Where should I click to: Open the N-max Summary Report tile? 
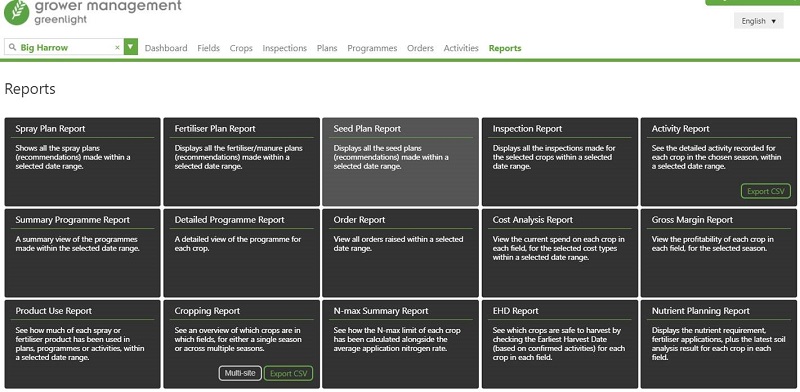coord(401,344)
